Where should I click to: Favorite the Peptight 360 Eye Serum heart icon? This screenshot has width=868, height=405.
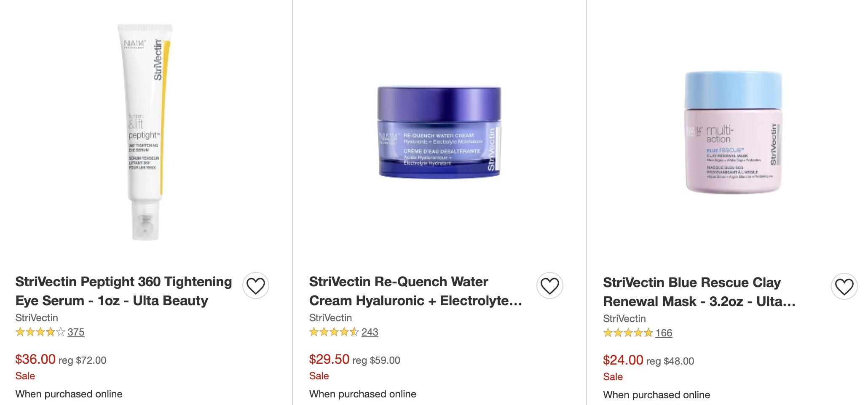click(256, 286)
